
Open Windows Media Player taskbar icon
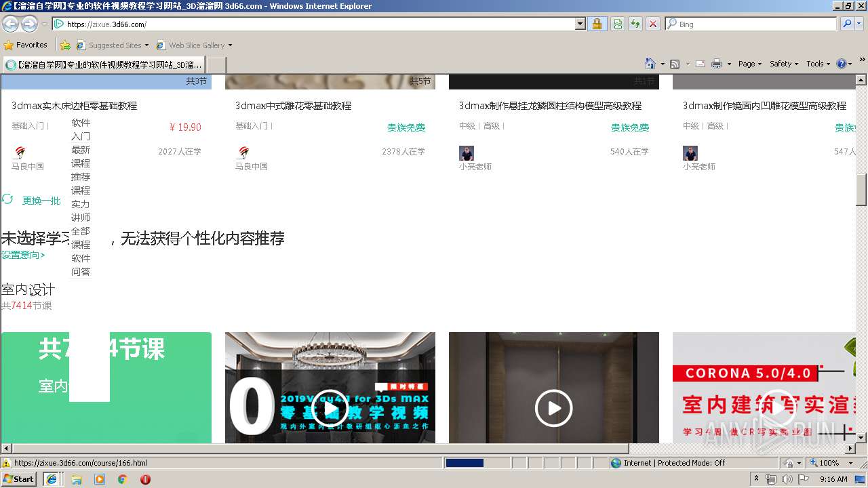100,479
